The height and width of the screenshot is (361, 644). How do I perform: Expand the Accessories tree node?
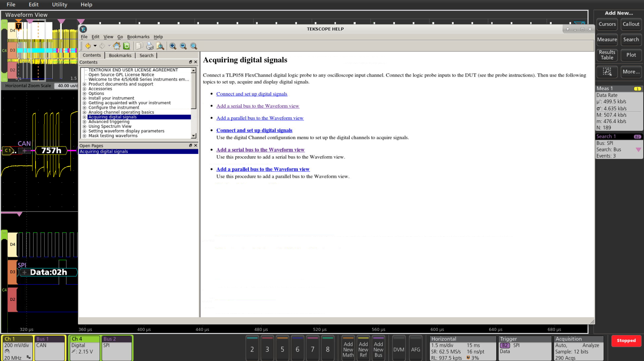click(x=85, y=89)
